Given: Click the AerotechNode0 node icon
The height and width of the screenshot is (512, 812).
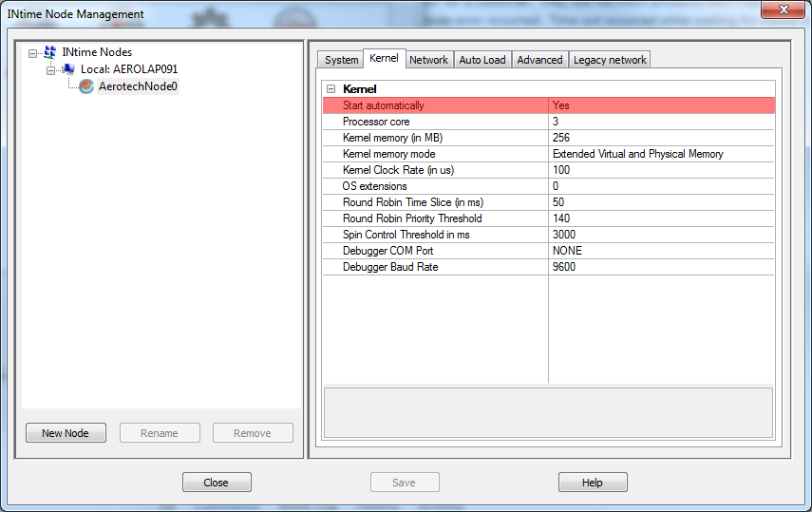Looking at the screenshot, I should coord(86,86).
